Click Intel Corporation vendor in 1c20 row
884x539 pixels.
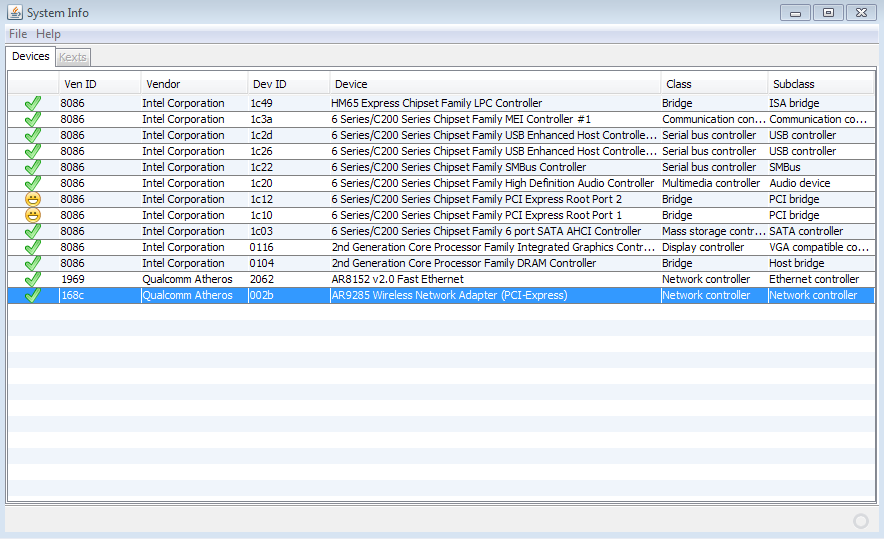click(195, 183)
